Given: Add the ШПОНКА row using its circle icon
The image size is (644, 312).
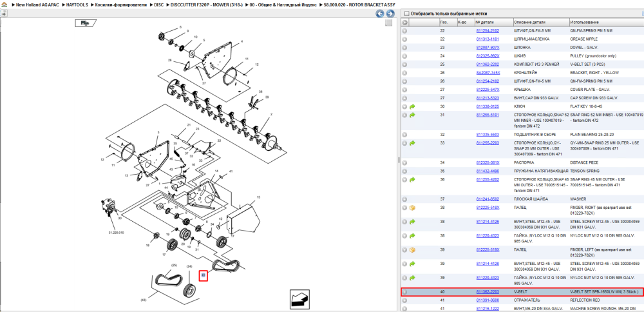Looking at the screenshot, I should [404, 47].
